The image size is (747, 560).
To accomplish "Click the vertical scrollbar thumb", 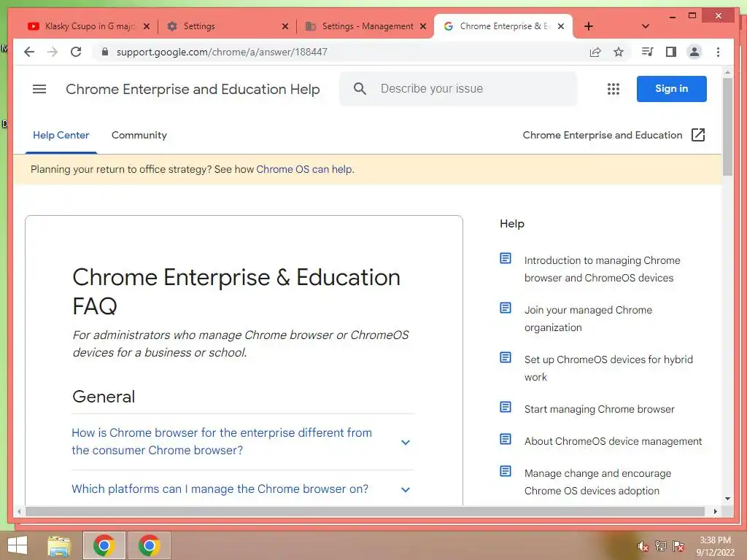I will pos(727,126).
